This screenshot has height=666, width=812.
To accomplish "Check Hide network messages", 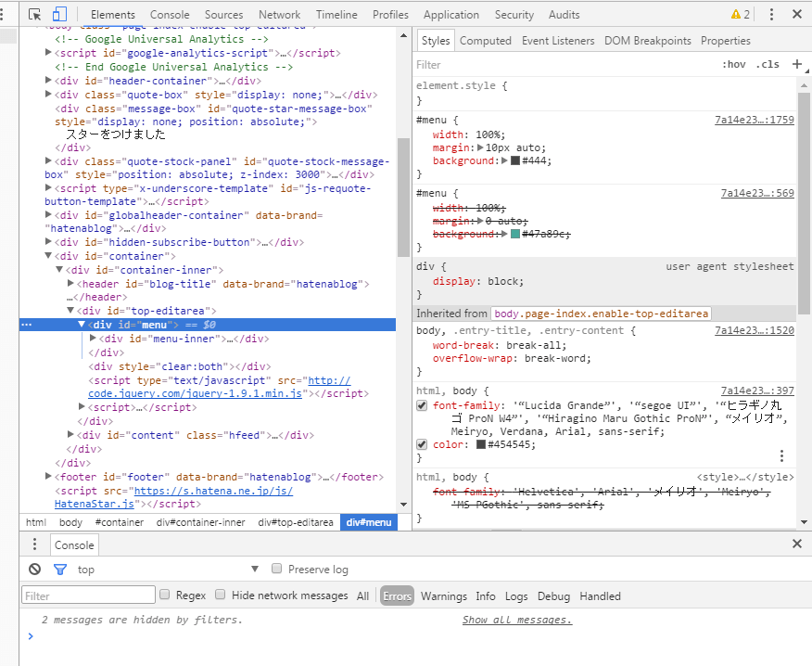I will [x=220, y=595].
